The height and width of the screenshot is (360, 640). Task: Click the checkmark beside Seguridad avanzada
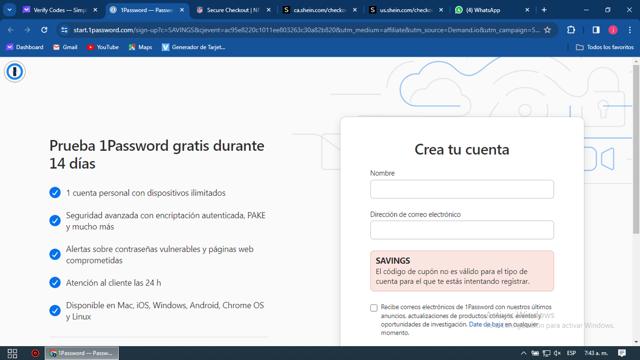(55, 221)
